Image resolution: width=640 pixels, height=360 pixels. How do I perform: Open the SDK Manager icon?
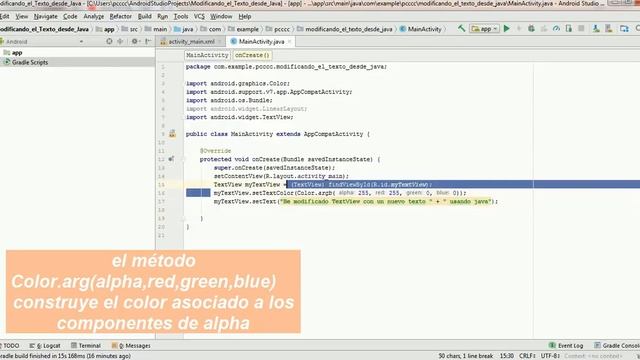(609, 29)
